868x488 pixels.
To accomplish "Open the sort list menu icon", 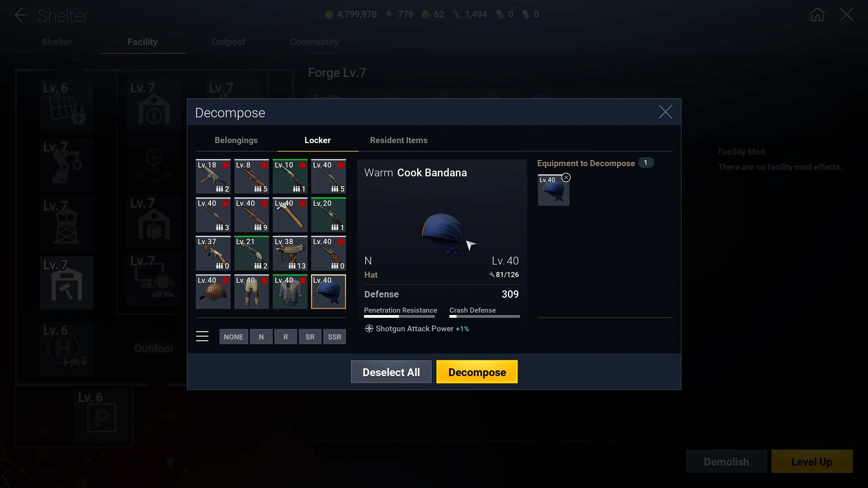I will pos(202,336).
